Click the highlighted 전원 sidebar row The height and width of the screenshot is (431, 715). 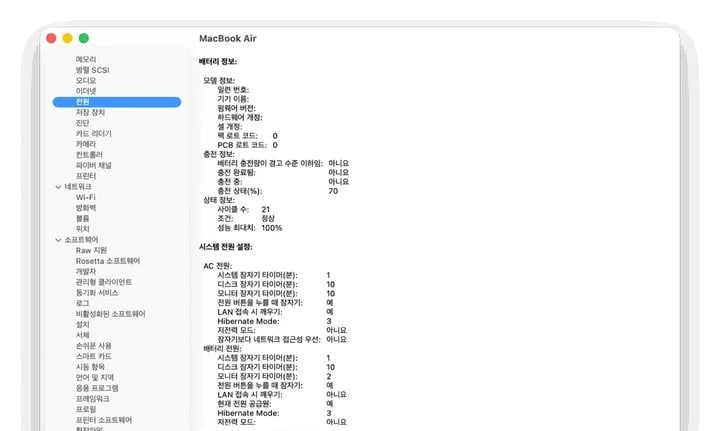(x=117, y=102)
